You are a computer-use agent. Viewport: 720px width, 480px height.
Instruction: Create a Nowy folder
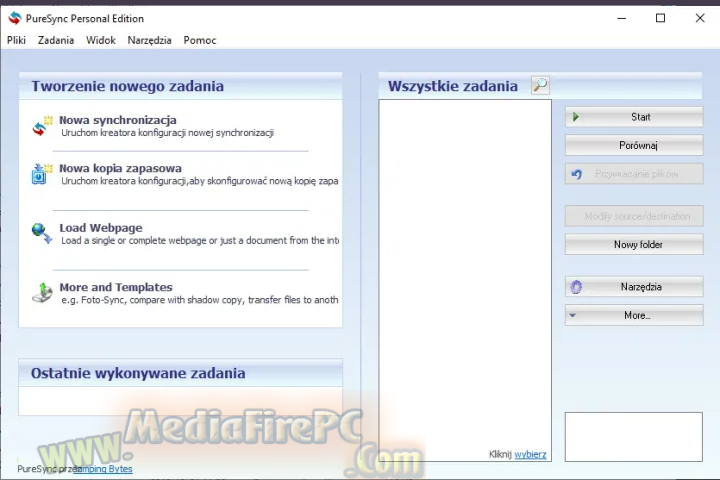pos(634,245)
